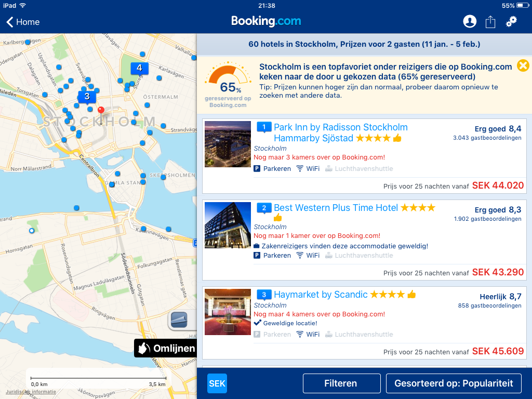Tap Erg goed 8,4 rating
532x399 pixels.
point(498,129)
